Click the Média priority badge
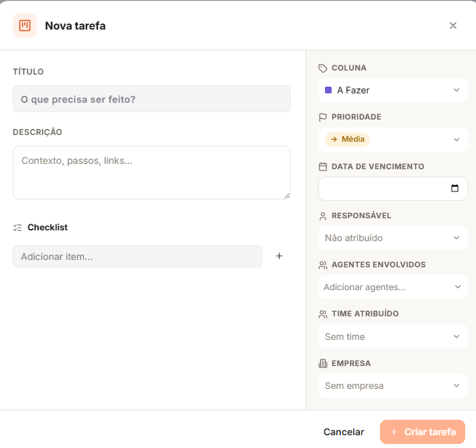Image resolution: width=476 pixels, height=448 pixels. coord(347,140)
